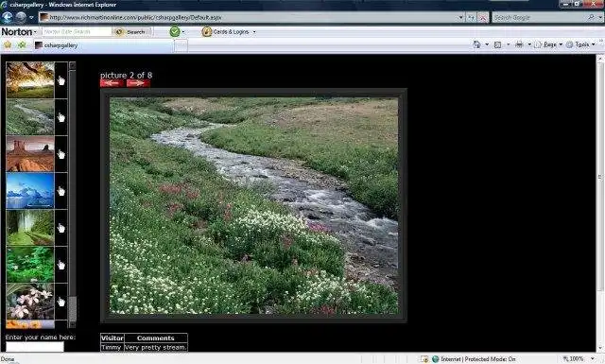The height and width of the screenshot is (364, 605).
Task: Expand the Print dropdown arrow
Action: (x=529, y=44)
